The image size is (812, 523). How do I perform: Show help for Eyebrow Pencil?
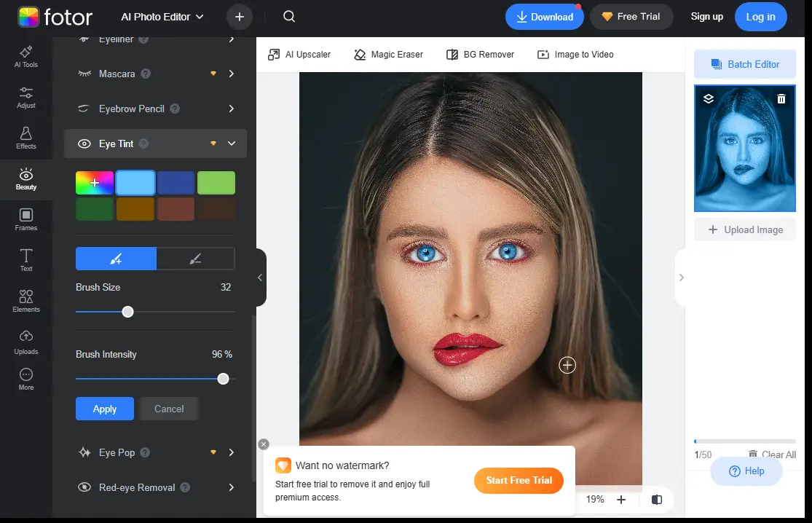(175, 109)
